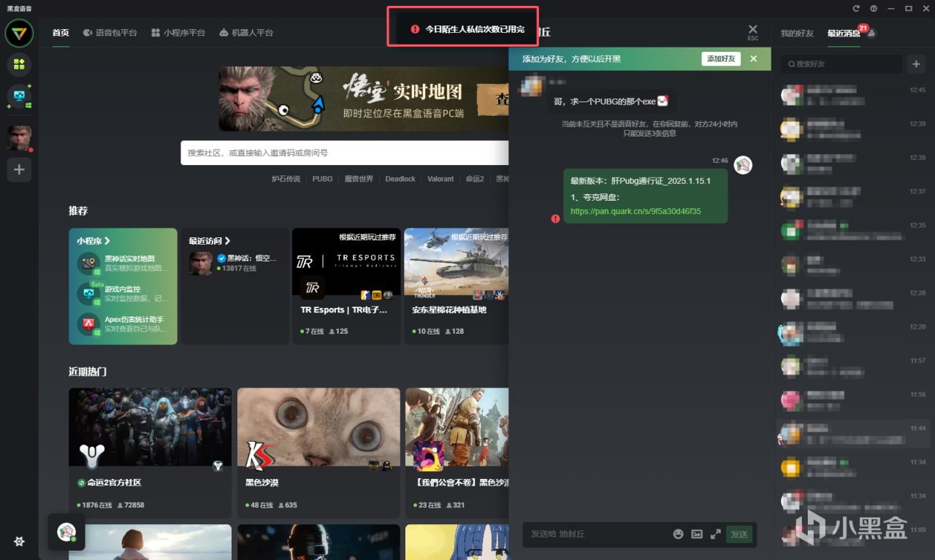Open the green grid mini-apps sidebar icon

19,64
